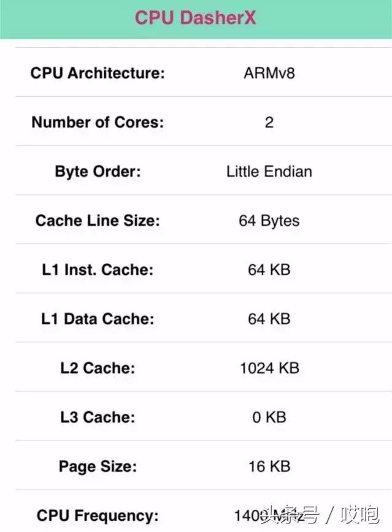This screenshot has height=532, width=392.
Task: Click the L3 Cache label
Action: tap(98, 417)
